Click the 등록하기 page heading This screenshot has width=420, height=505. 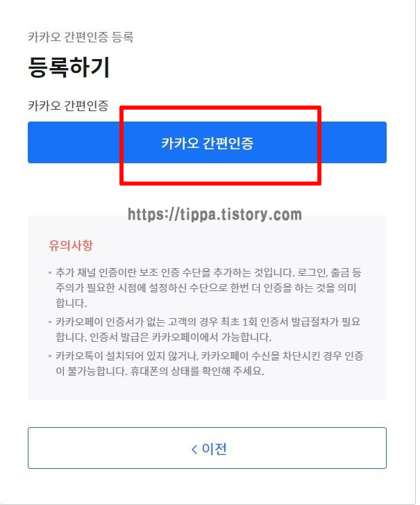coord(69,67)
